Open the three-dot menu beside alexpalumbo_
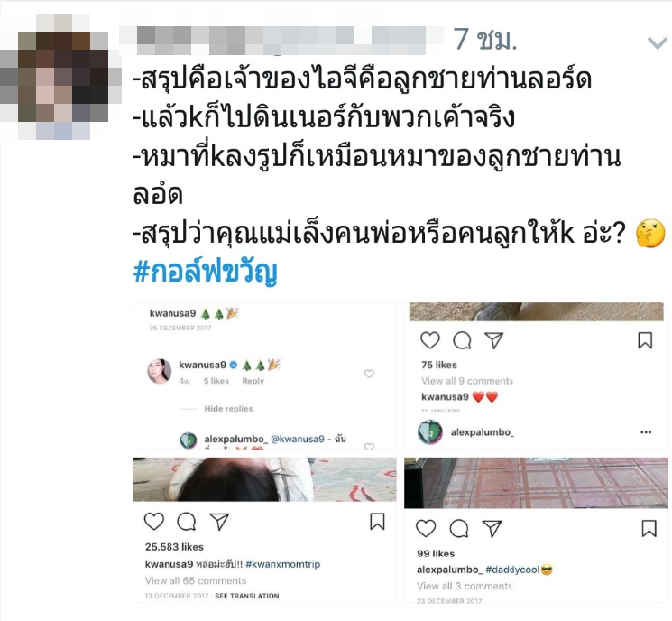The image size is (672, 621). point(646,432)
